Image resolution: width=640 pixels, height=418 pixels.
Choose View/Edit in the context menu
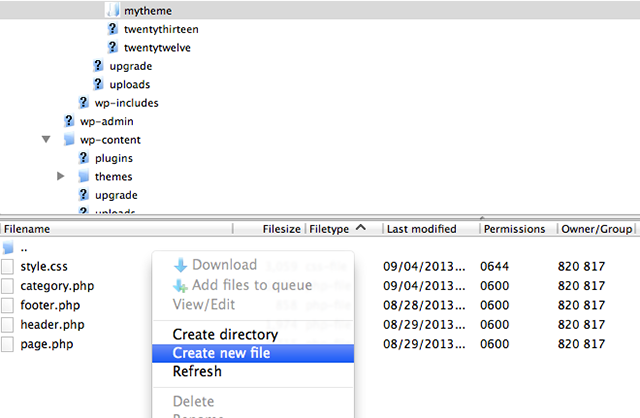253,305
